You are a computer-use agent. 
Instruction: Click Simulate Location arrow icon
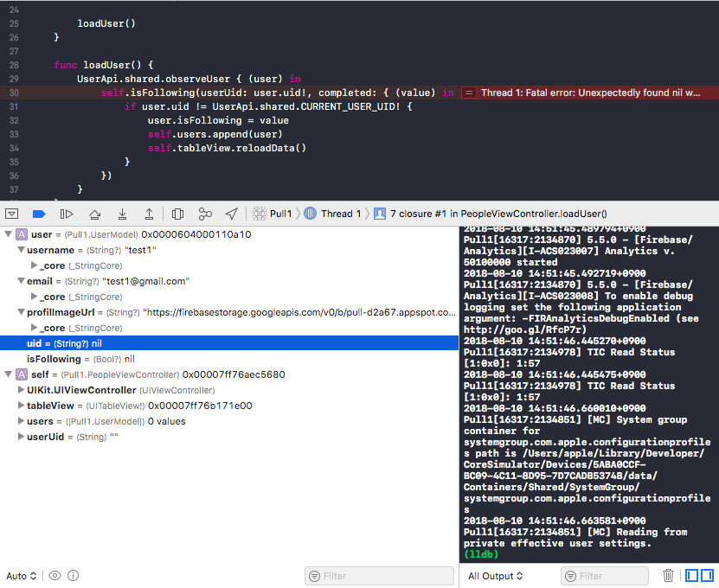[x=232, y=214]
